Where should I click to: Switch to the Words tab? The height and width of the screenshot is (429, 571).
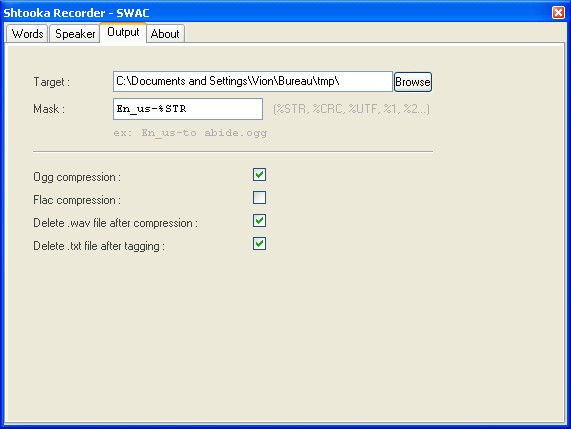[x=27, y=34]
